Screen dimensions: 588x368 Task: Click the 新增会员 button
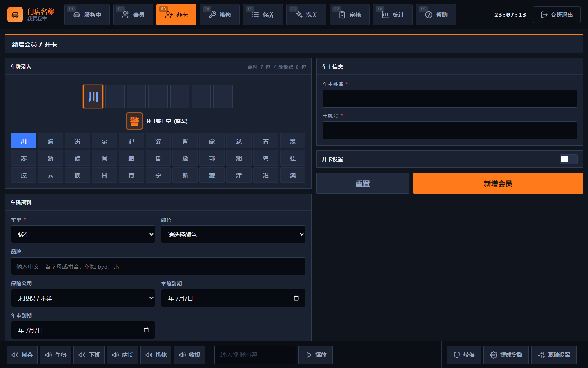pos(498,183)
